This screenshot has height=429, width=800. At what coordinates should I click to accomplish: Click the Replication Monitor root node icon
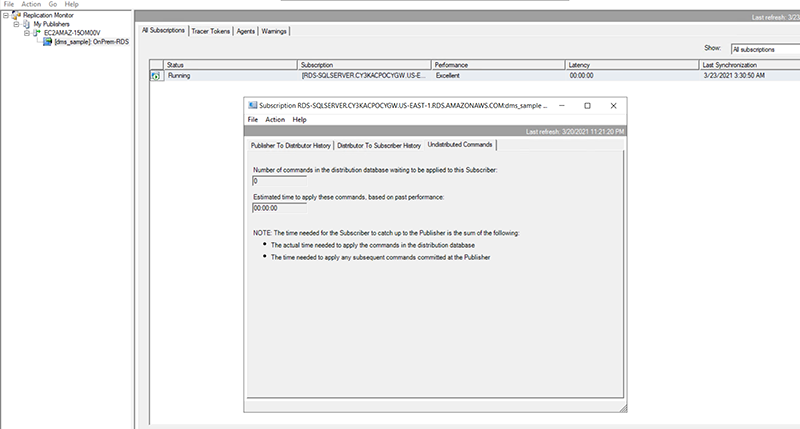pyautogui.click(x=14, y=16)
